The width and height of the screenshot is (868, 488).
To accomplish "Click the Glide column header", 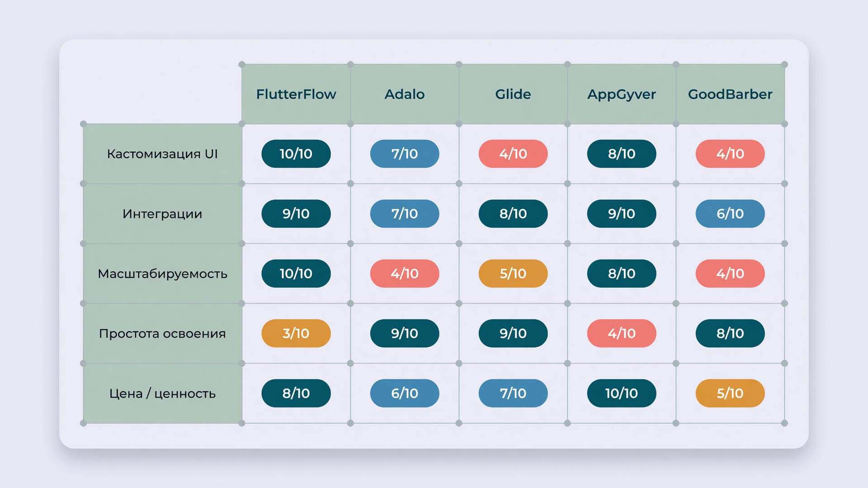I will click(x=513, y=94).
